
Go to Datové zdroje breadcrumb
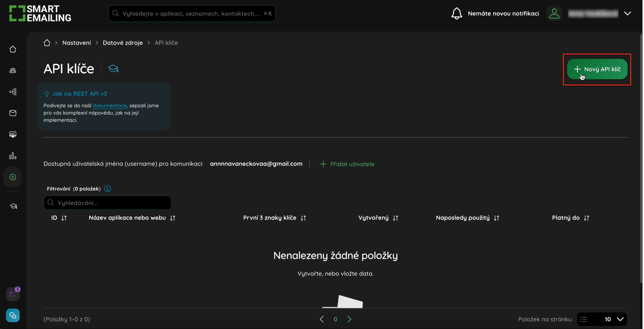(123, 43)
